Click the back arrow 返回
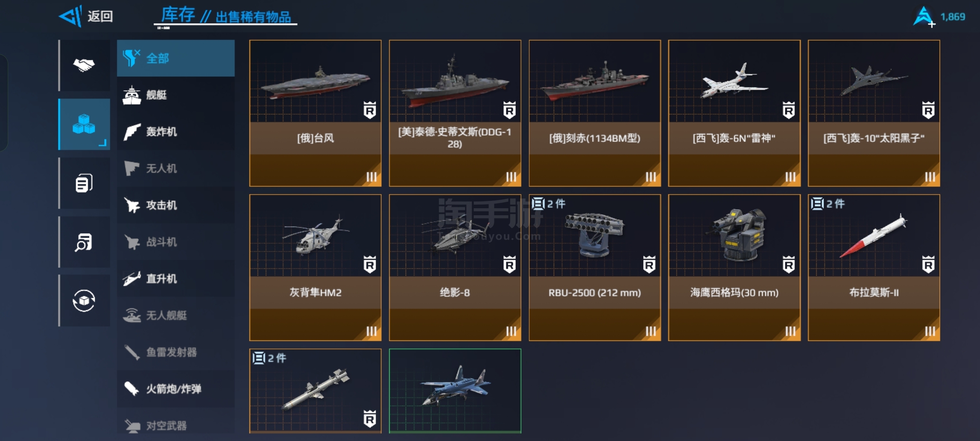 [x=86, y=16]
